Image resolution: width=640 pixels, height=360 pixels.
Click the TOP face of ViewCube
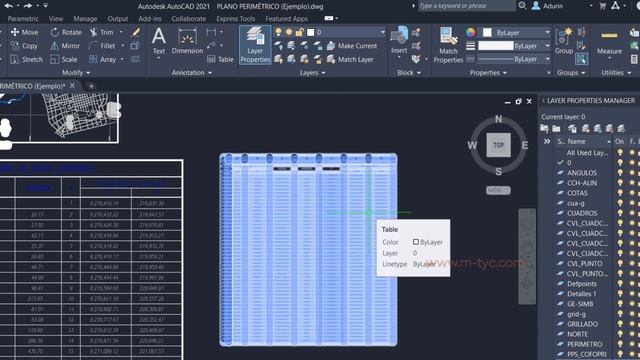click(x=498, y=145)
